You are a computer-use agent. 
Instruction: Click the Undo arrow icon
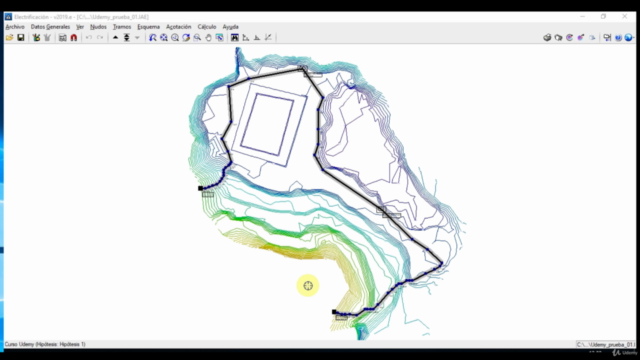point(89,38)
